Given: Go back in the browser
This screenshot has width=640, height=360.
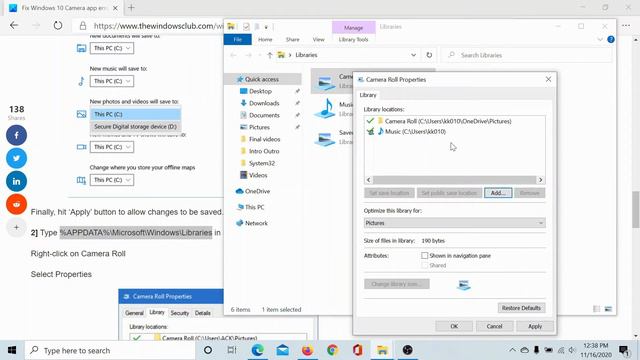Looking at the screenshot, I should click(14, 25).
